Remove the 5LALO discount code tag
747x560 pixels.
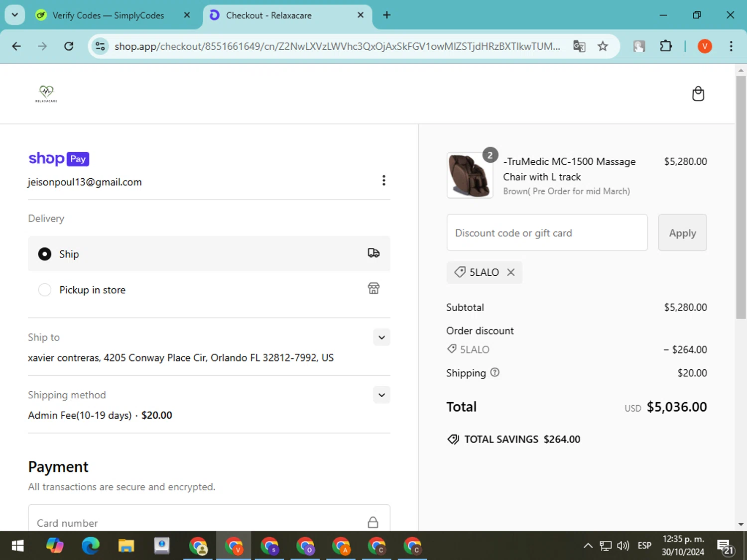tap(510, 272)
